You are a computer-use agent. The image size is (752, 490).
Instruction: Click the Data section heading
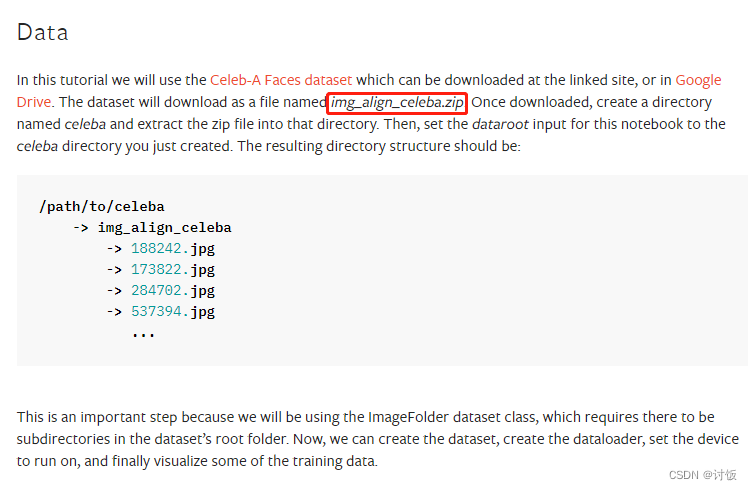pyautogui.click(x=42, y=33)
